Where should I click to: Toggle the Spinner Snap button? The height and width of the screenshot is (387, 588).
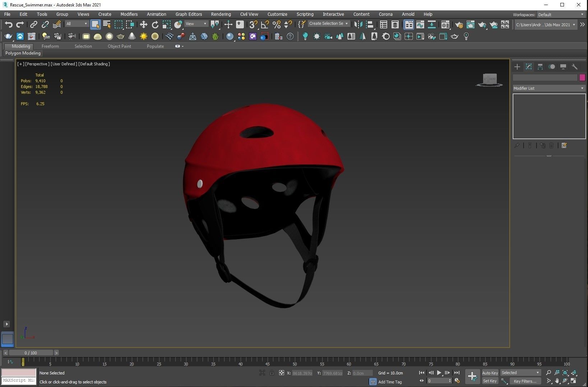[x=288, y=24]
